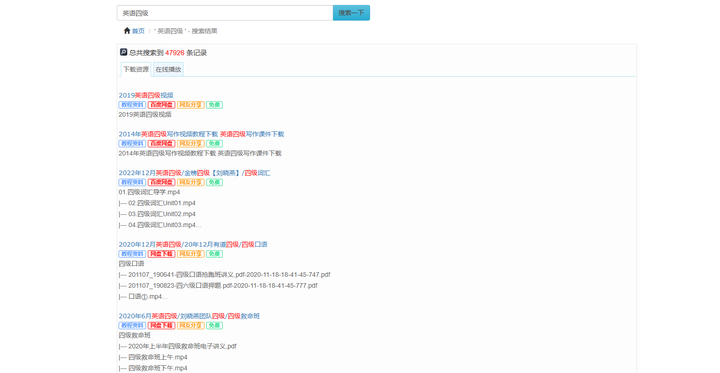Click 免费 tag under 2014年 写作视频教程 result
720x373 pixels.
click(x=214, y=144)
